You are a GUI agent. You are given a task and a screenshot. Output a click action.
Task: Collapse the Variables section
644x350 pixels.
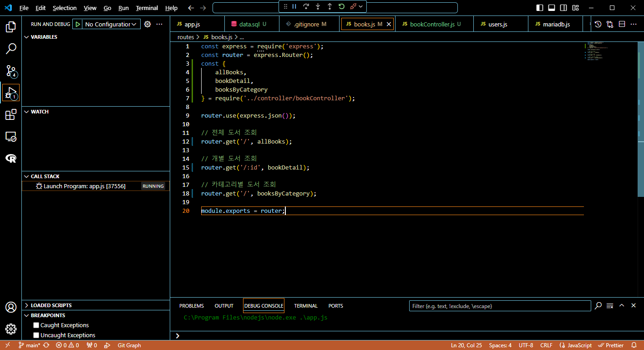click(x=26, y=37)
